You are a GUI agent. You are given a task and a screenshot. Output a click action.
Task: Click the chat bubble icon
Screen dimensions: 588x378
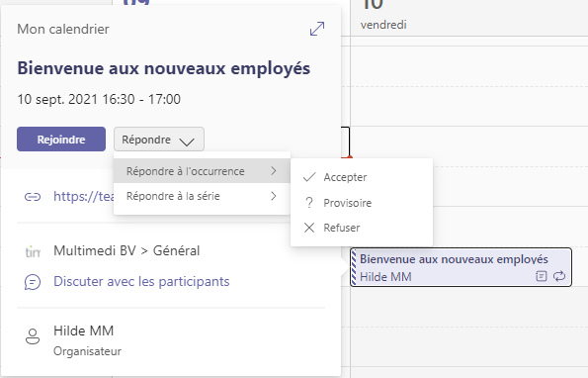tap(33, 282)
